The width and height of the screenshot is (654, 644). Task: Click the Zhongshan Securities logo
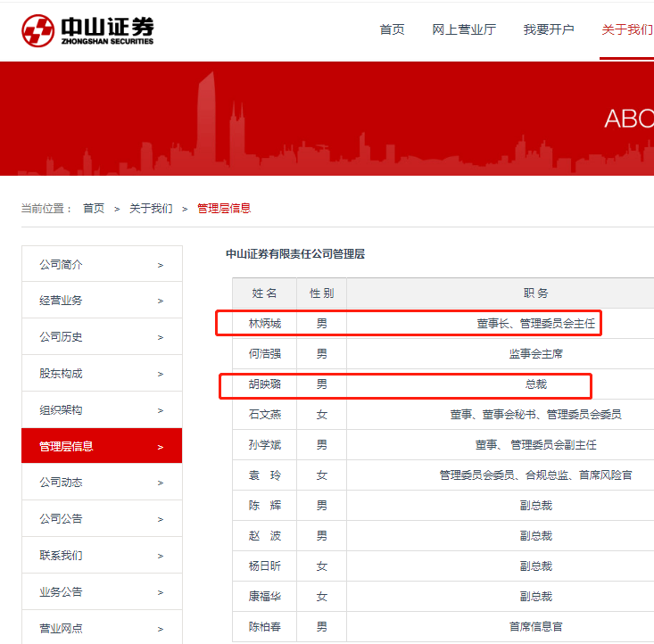[87, 30]
